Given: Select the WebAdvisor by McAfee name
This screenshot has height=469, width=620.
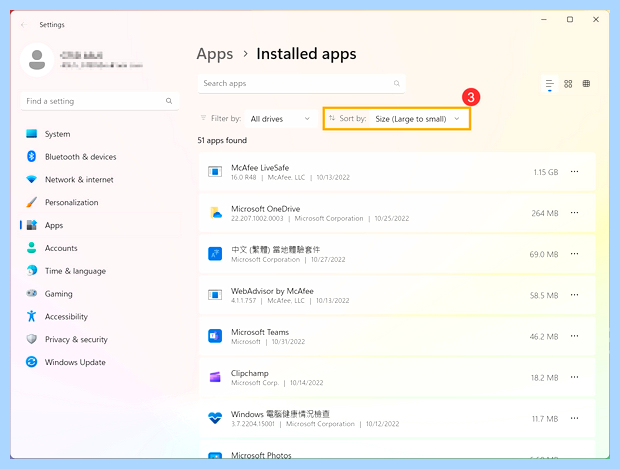Looking at the screenshot, I should point(272,291).
